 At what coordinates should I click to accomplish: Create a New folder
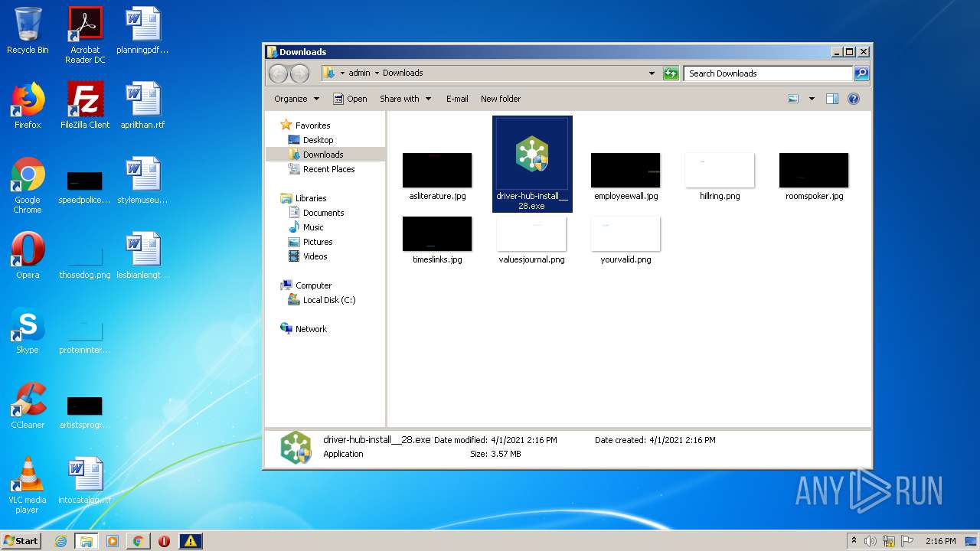(501, 99)
